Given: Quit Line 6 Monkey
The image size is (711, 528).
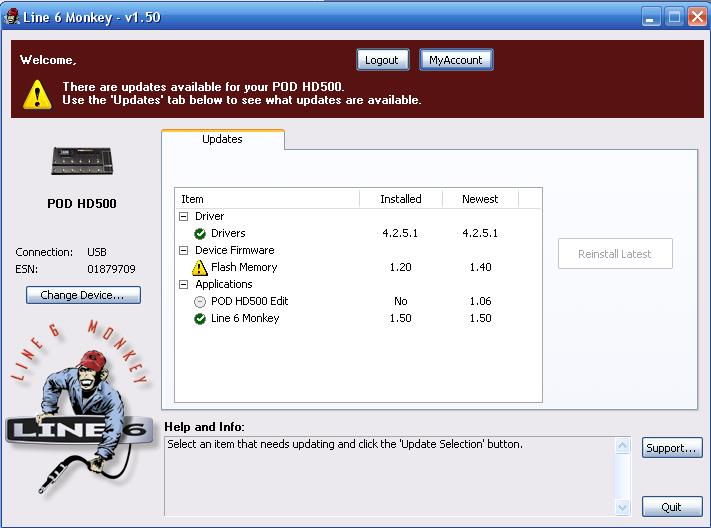Looking at the screenshot, I should 672,507.
